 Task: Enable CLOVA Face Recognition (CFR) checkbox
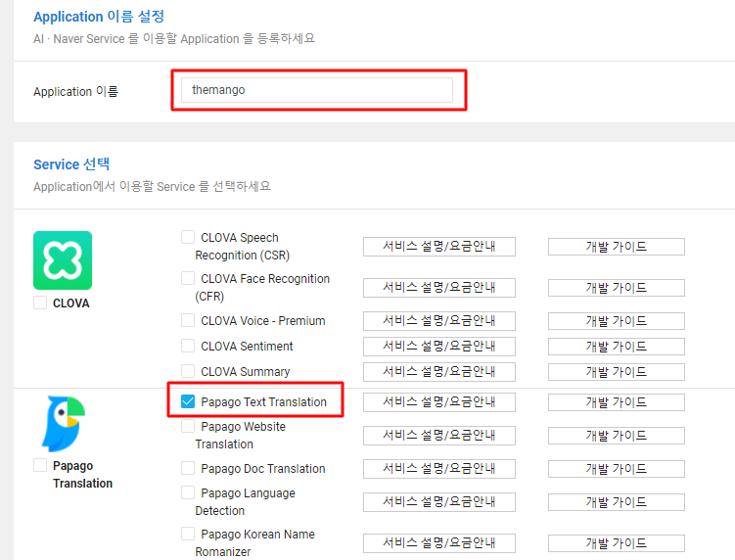pos(188,278)
